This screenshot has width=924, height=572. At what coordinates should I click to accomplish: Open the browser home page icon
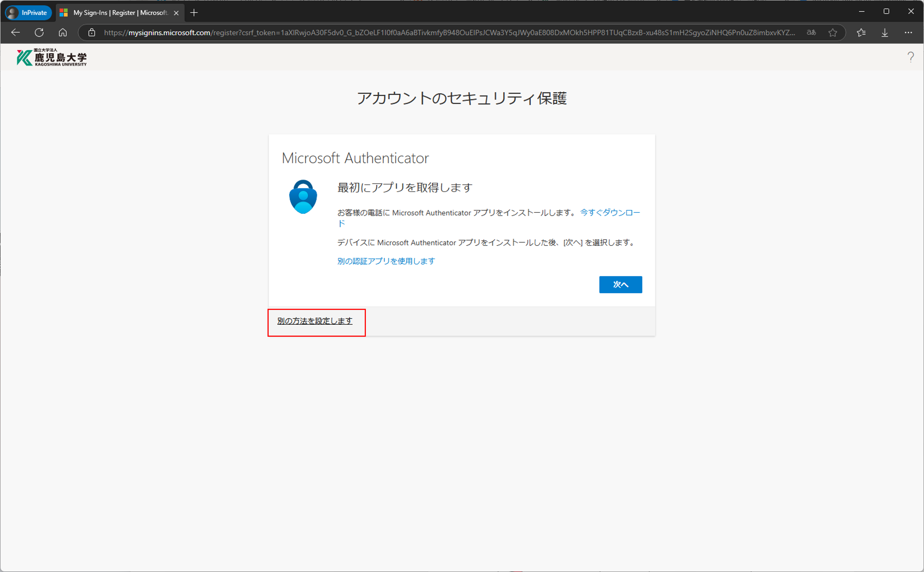coord(63,33)
